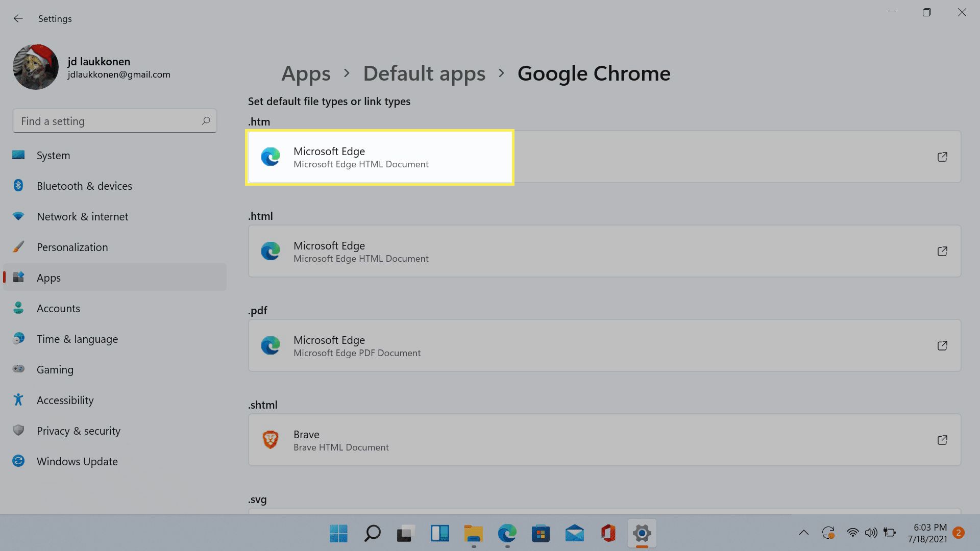Open external link icon for .pdf row
Viewport: 980px width, 551px height.
coord(942,346)
